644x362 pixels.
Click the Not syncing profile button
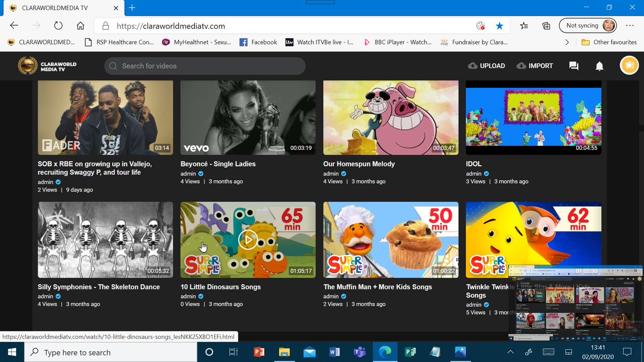click(x=588, y=25)
